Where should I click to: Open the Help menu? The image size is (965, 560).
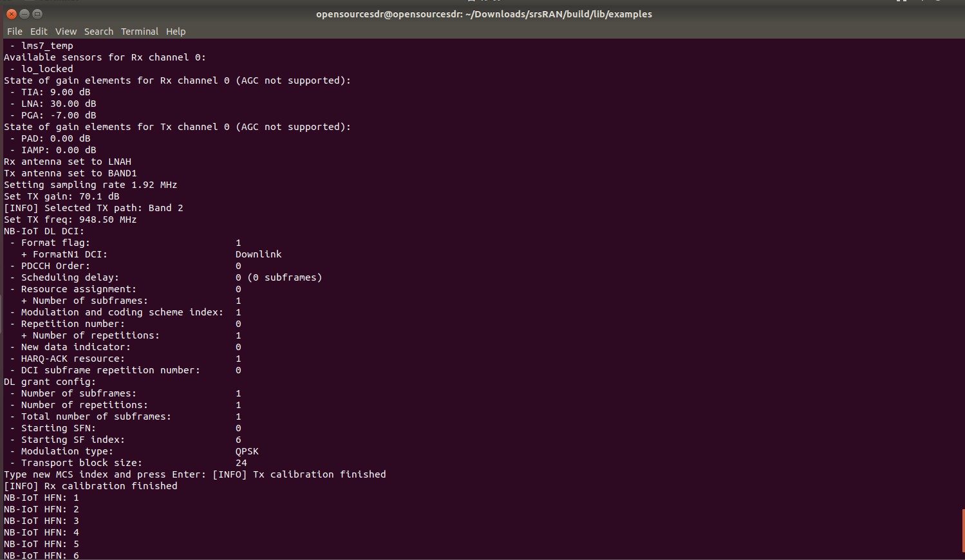[x=176, y=32]
